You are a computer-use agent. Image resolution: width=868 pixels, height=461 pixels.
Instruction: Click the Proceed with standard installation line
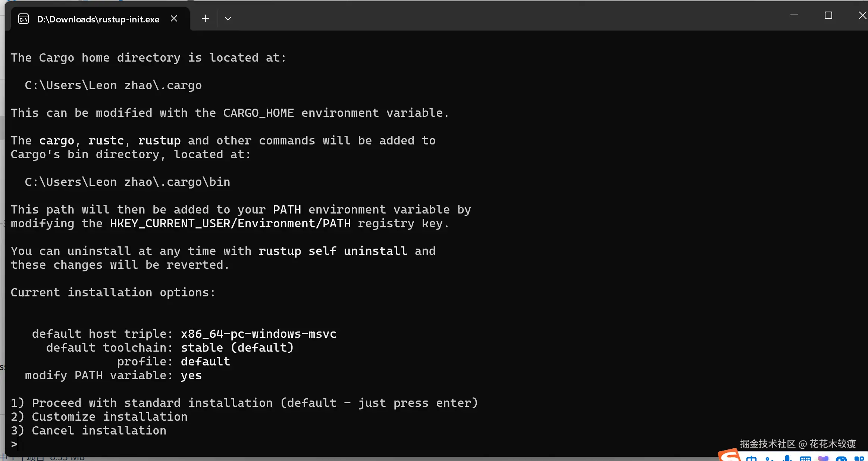coord(244,403)
